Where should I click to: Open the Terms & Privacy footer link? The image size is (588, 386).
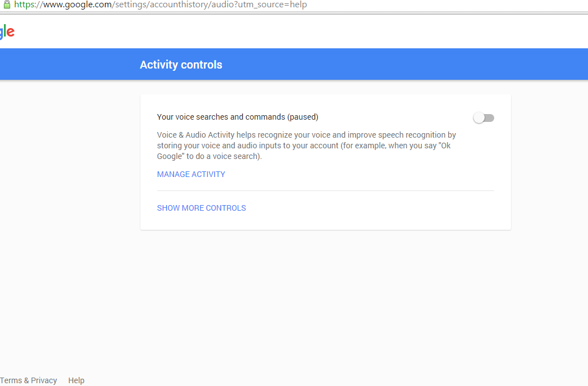click(x=29, y=380)
